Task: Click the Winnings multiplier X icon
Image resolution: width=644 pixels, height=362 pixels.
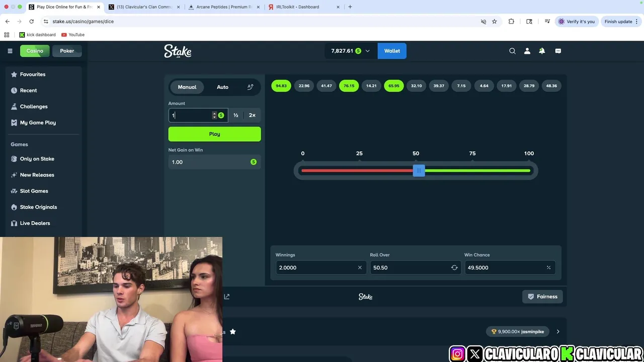Action: click(x=360, y=267)
